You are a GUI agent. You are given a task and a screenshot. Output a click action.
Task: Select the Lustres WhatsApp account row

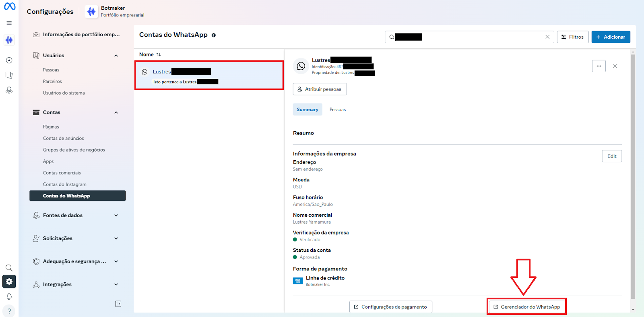click(x=209, y=75)
